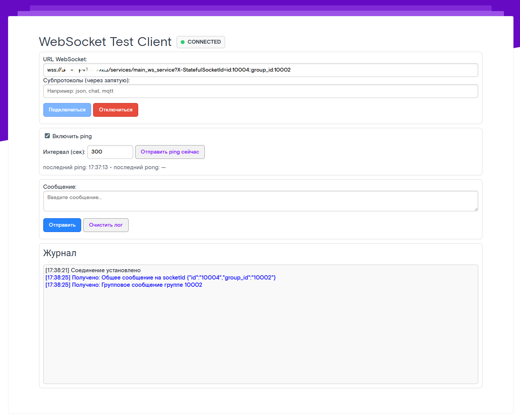Click the ping interval field showing 300

tap(110, 152)
